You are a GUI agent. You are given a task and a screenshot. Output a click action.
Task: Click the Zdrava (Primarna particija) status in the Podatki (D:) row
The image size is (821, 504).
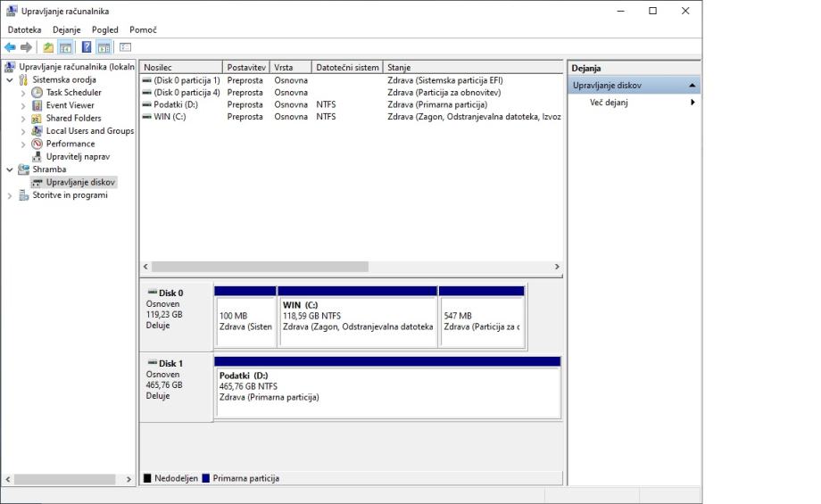pos(437,104)
